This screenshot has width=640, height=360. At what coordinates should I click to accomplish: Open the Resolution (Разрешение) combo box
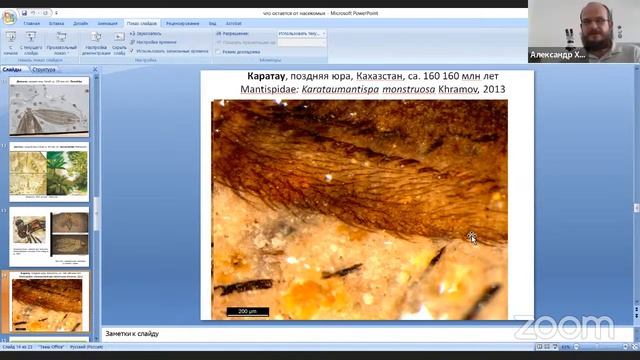[x=302, y=33]
